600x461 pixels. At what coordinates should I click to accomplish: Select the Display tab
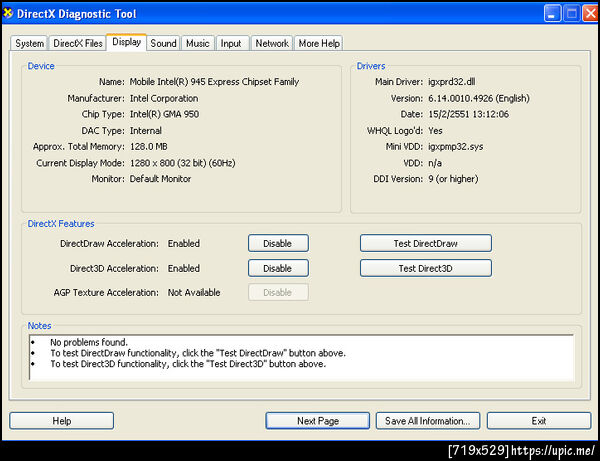pos(126,42)
